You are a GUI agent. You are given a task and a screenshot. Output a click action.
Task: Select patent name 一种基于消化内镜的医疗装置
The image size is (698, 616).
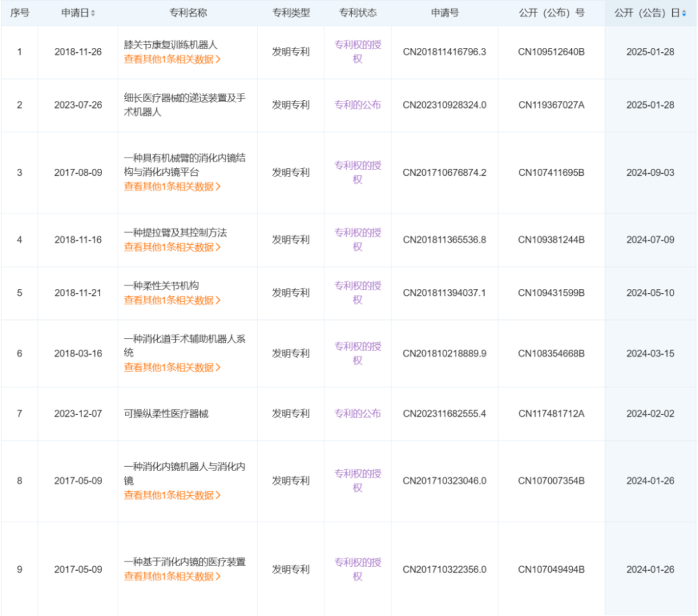point(185,562)
